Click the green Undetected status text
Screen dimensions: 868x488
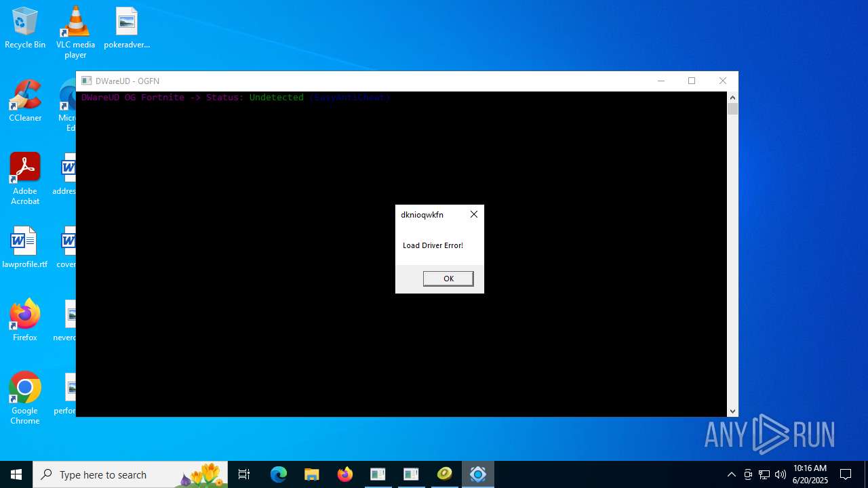pyautogui.click(x=276, y=98)
